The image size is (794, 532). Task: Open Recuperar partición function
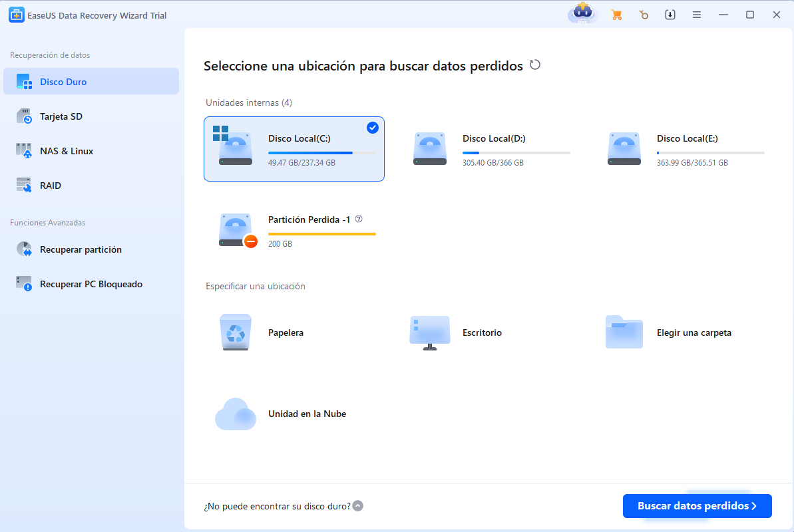[91, 249]
